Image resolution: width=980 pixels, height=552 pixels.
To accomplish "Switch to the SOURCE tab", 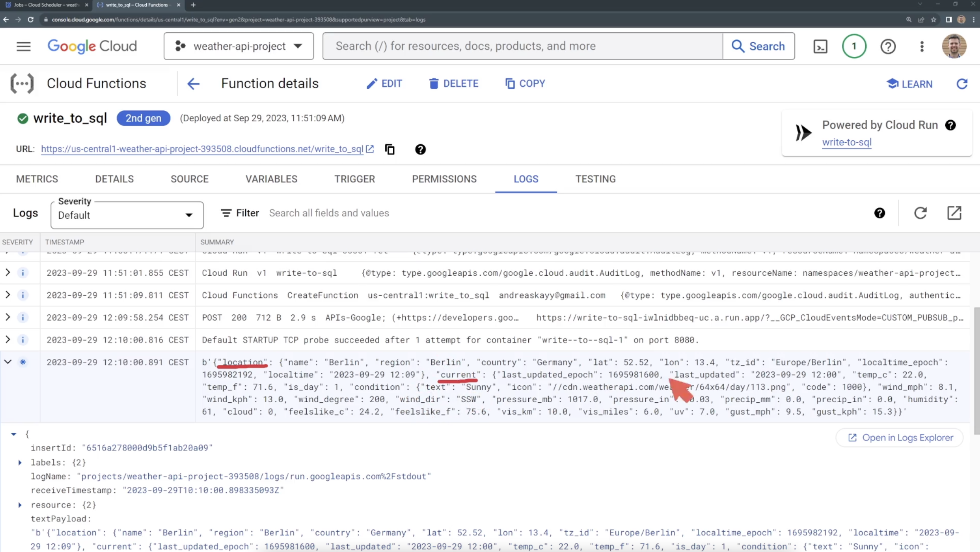I will coord(189,179).
